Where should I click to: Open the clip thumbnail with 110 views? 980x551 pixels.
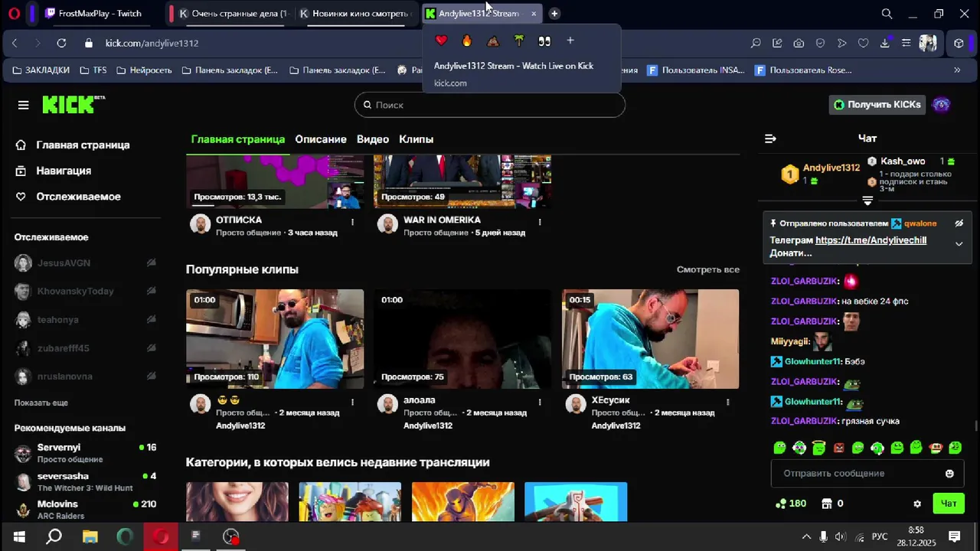[x=275, y=339]
